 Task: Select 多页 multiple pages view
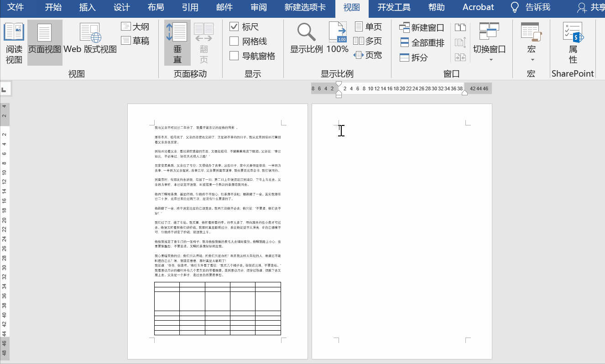pyautogui.click(x=367, y=40)
